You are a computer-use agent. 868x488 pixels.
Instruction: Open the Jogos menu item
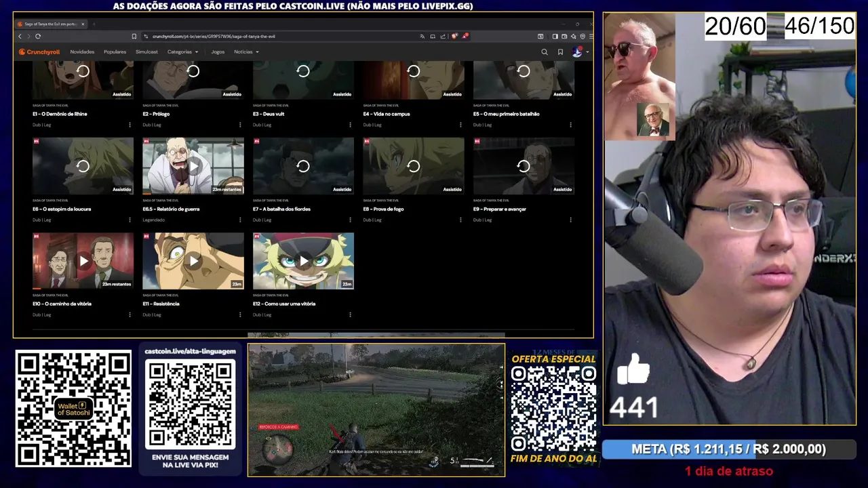pyautogui.click(x=218, y=52)
